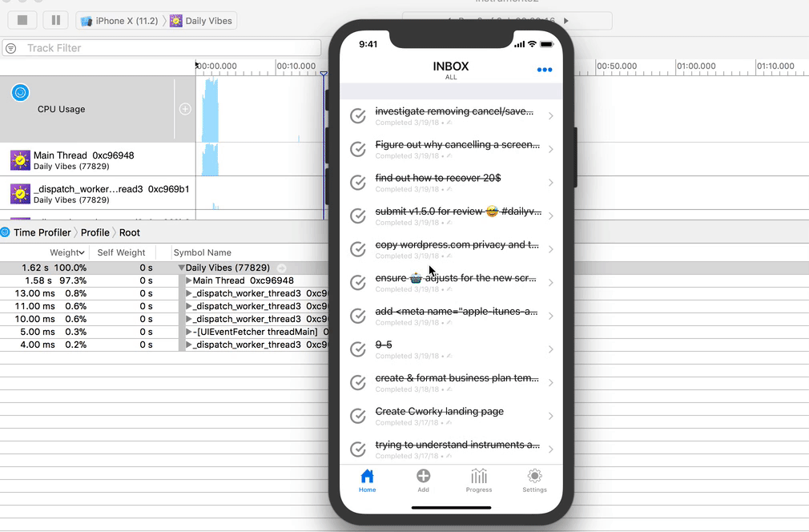
Task: Select the Main Thread 0xc96948 track icon
Action: 20,160
